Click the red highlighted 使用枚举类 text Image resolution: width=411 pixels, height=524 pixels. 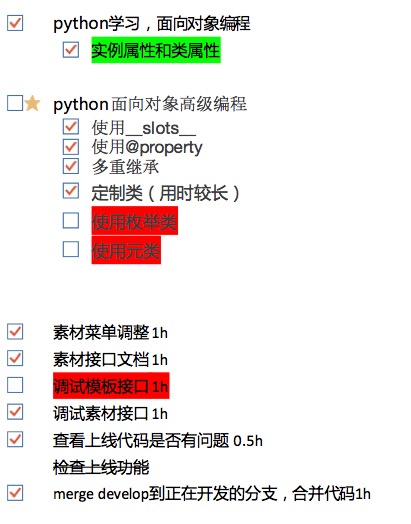coord(135,221)
